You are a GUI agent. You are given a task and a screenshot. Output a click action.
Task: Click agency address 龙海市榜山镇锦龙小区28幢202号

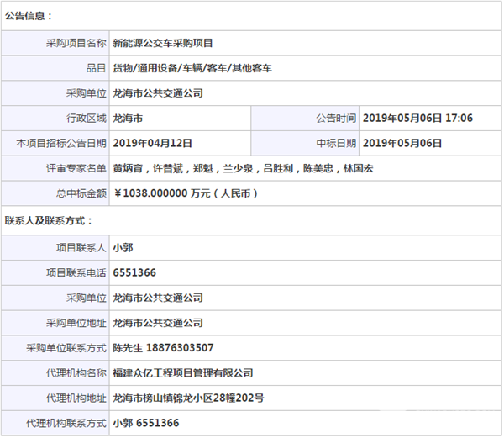(x=188, y=398)
